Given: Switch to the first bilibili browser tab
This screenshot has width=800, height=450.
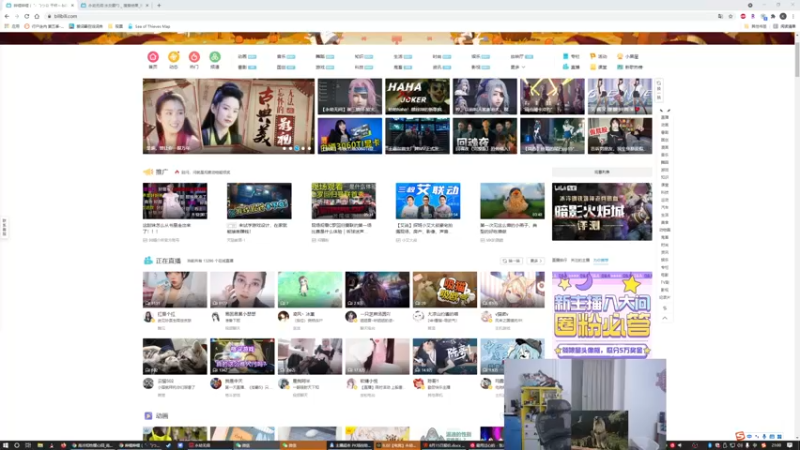Looking at the screenshot, I should click(39, 5).
